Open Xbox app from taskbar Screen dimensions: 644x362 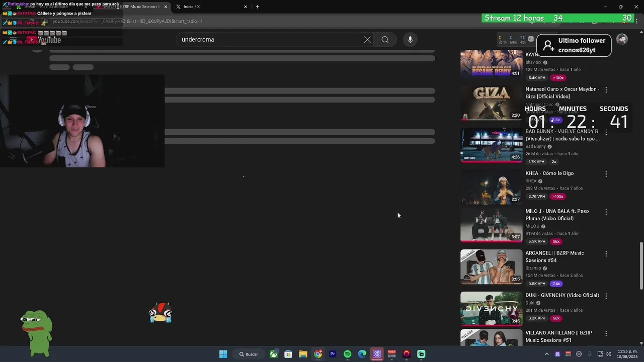click(273, 354)
